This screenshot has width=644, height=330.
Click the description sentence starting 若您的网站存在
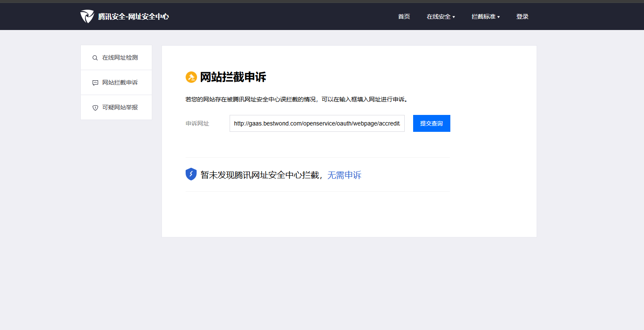tap(296, 100)
